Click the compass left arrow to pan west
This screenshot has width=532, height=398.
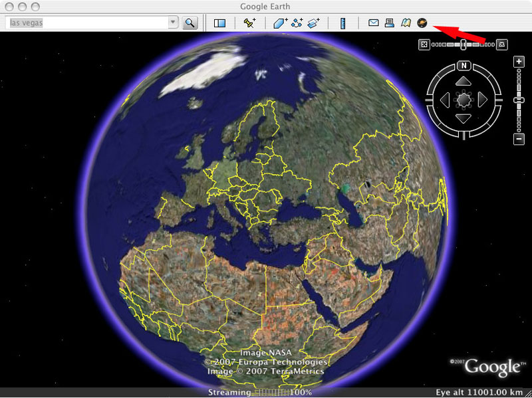(445, 100)
